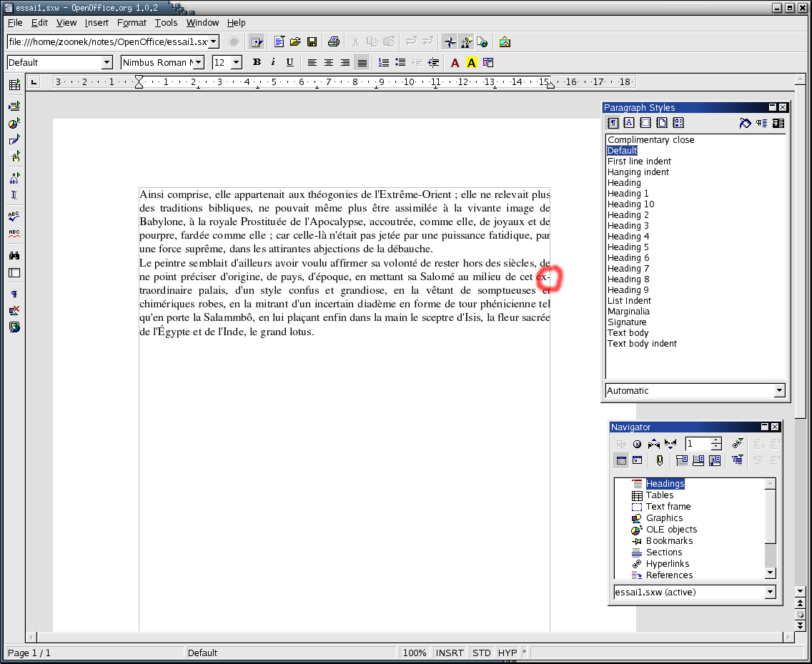
Task: Open the File menu
Action: (15, 23)
